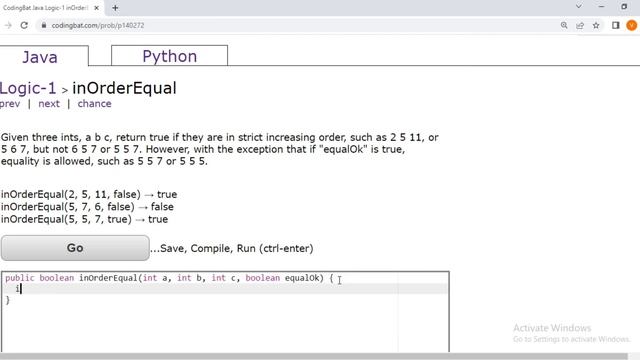Open the Logic-1 section link
Screen dimensions: 640x360
[28, 88]
